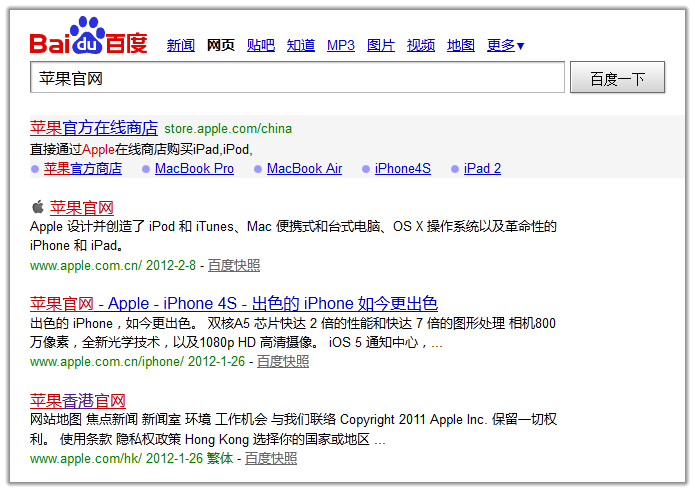This screenshot has width=695, height=492.
Task: Open the MP3 search tab
Action: (x=341, y=45)
